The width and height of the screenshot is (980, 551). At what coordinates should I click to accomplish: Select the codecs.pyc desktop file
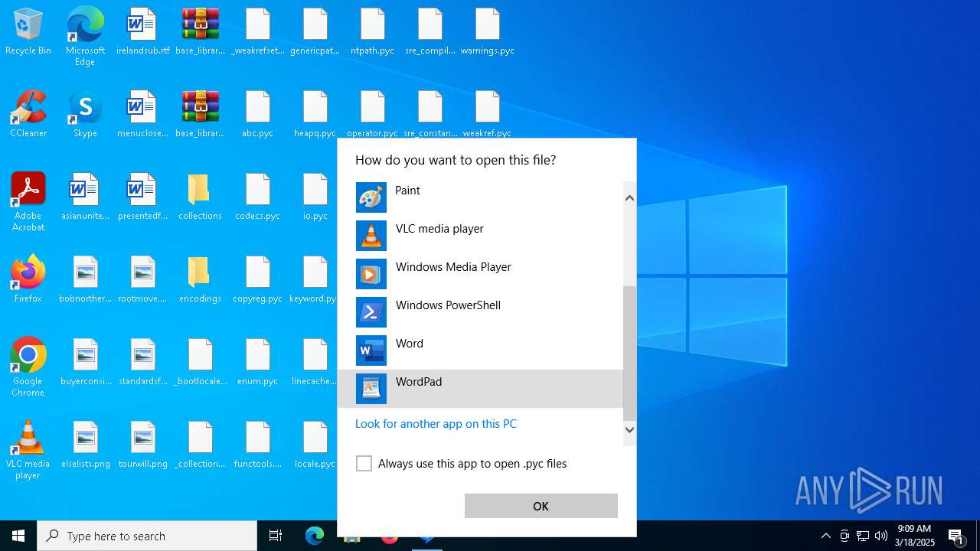click(258, 197)
